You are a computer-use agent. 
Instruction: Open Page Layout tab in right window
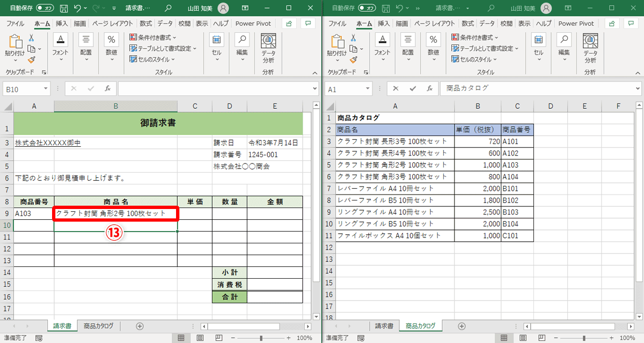(435, 24)
